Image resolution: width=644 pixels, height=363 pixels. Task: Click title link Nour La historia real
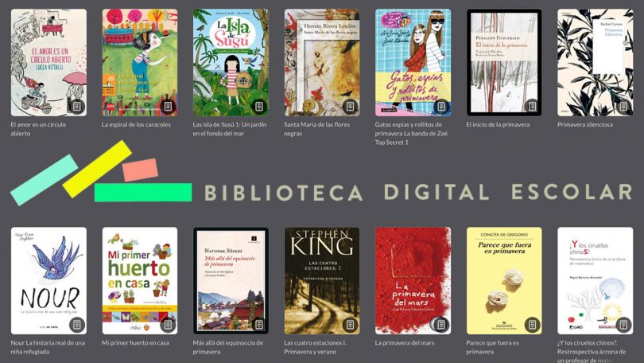click(48, 347)
